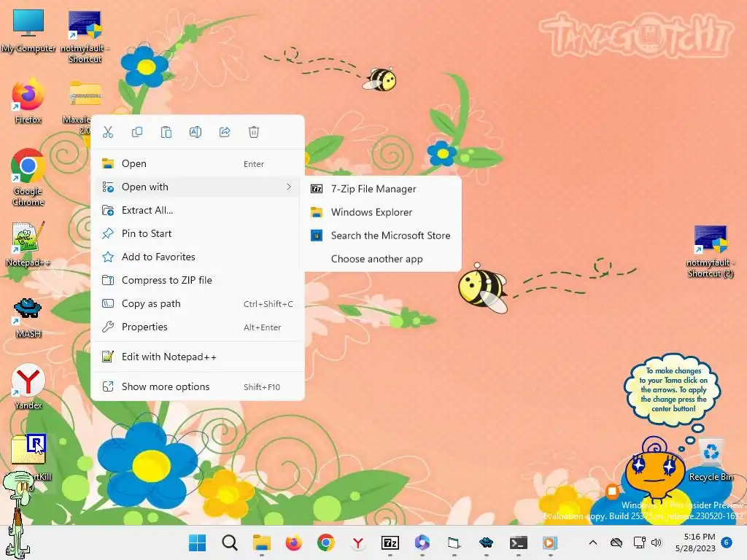Select notmyfault - Shortcut desktop icon

(x=85, y=36)
